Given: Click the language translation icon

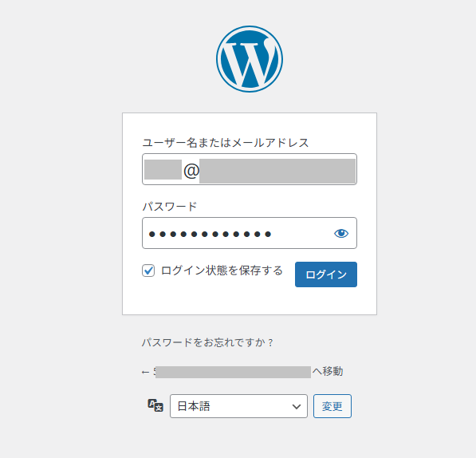Looking at the screenshot, I should (155, 405).
